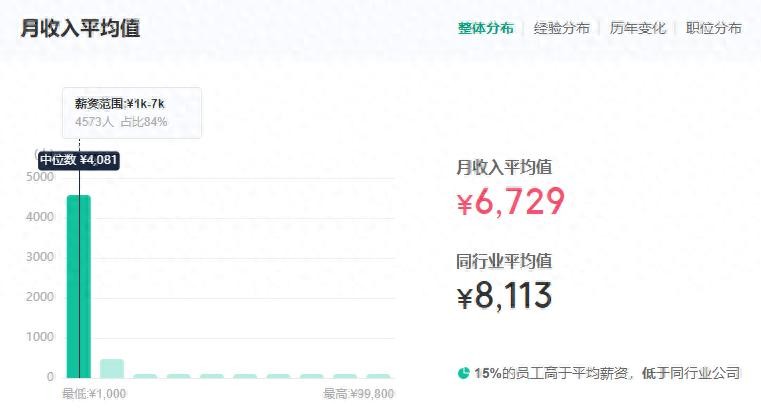
Task: Click 月收入平均值 label above ¥6,729
Action: click(504, 167)
